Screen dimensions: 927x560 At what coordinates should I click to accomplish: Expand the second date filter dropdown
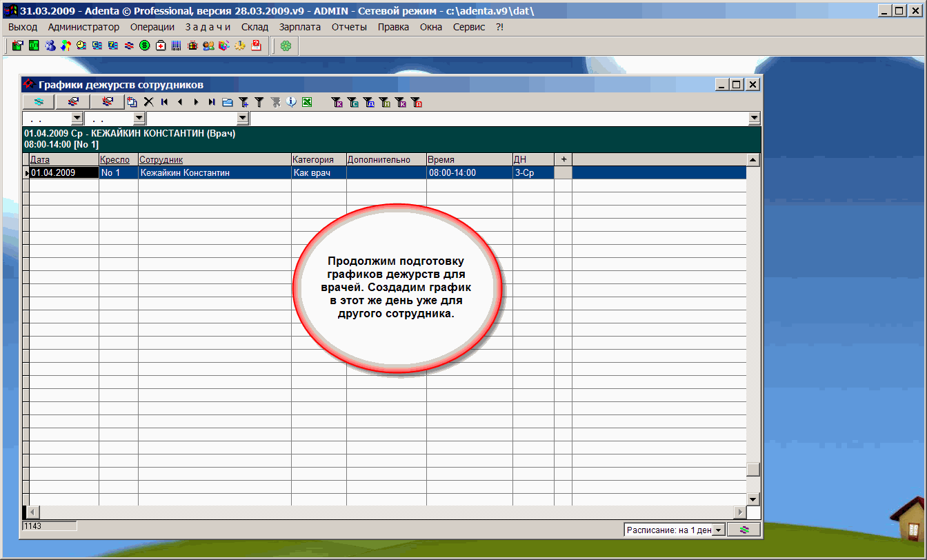[139, 119]
